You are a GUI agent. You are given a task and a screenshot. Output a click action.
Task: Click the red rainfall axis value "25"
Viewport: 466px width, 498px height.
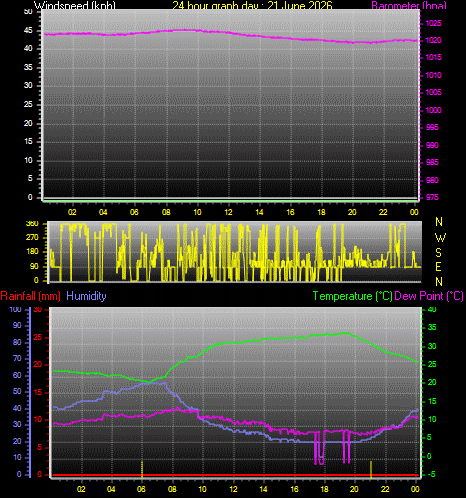tap(38, 338)
